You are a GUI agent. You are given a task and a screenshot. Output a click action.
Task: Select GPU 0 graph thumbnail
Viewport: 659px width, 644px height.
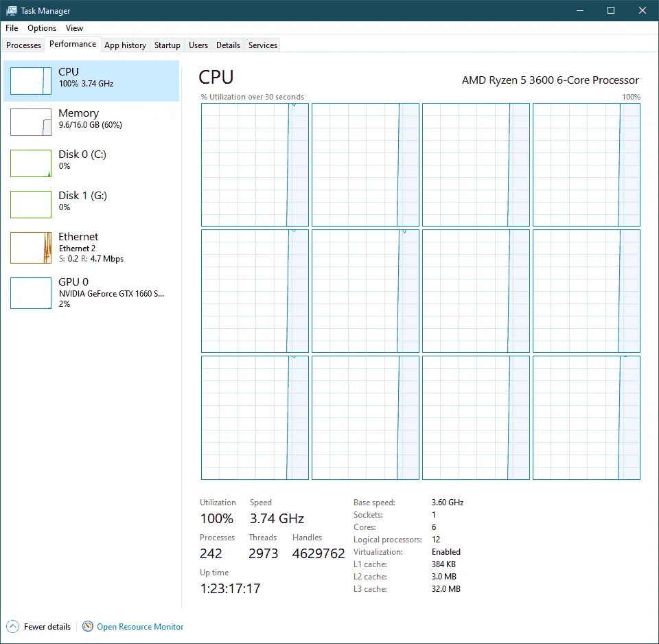(31, 293)
